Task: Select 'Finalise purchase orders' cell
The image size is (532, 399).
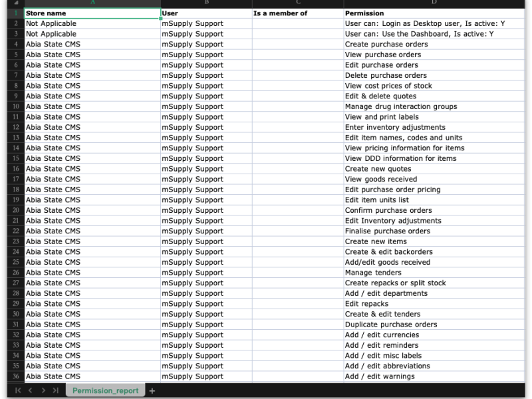Action: [x=434, y=231]
